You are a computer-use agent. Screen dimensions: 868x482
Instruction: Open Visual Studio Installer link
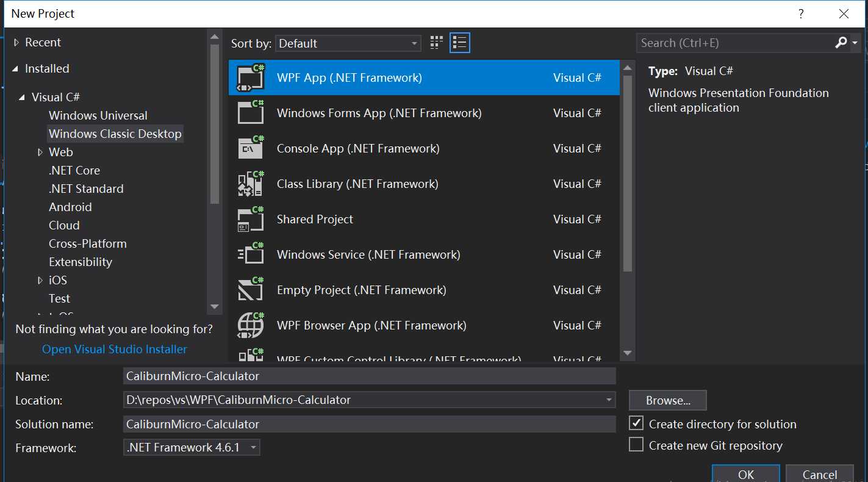tap(115, 349)
